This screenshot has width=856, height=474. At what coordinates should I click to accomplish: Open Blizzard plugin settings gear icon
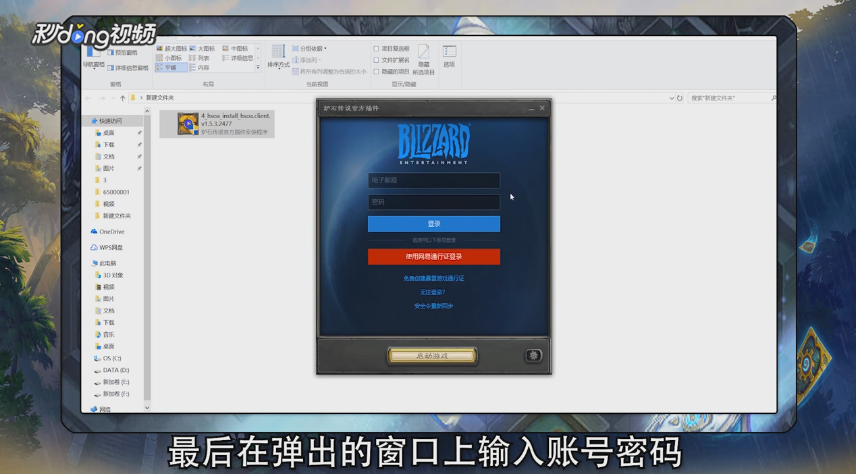[533, 356]
